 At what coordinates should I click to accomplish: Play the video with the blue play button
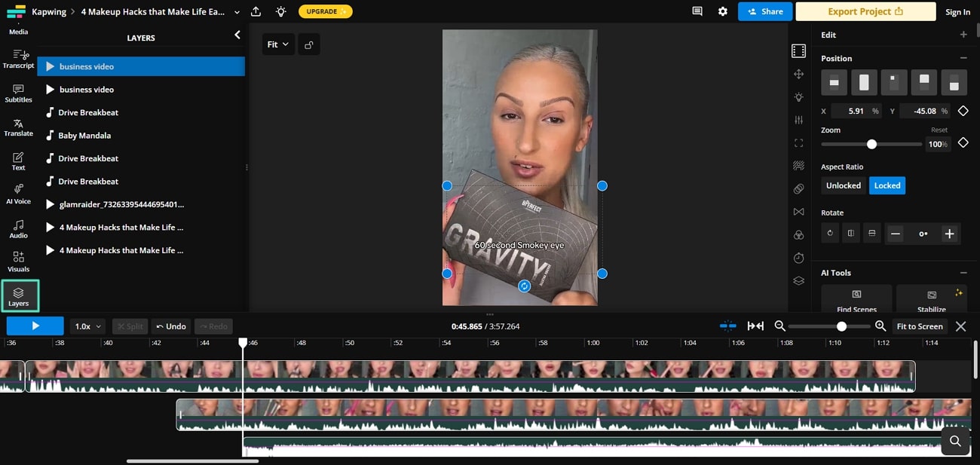pos(35,326)
